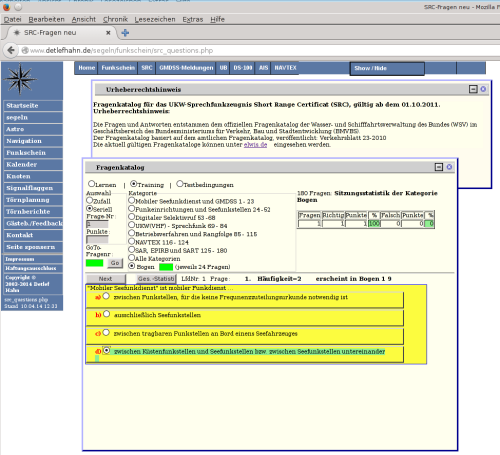
Task: Select category Funkeinrichtungen und Seefunkstellen 24-52
Action: click(x=132, y=209)
